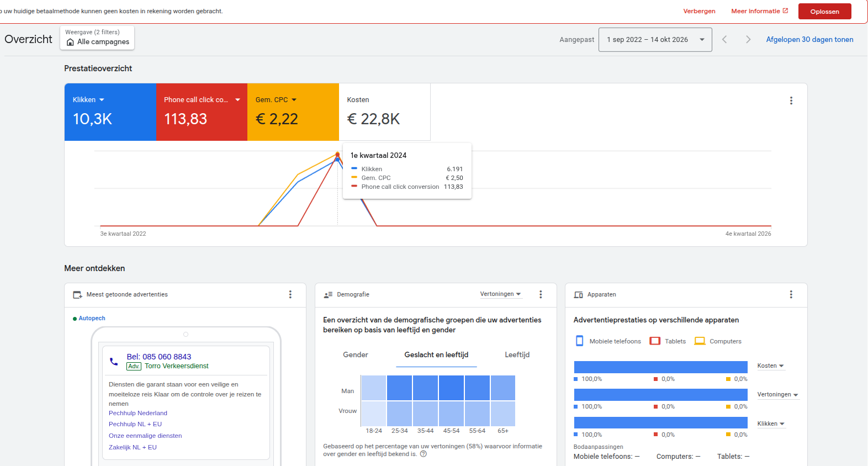Image resolution: width=868 pixels, height=466 pixels.
Task: Go to next date period arrow
Action: (748, 39)
